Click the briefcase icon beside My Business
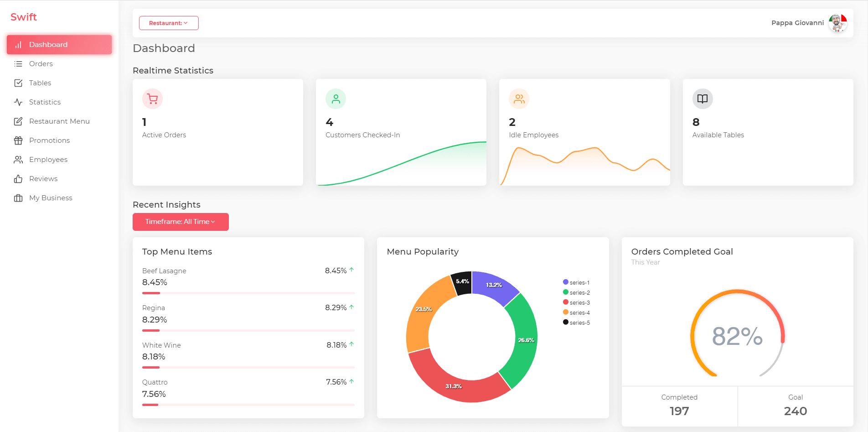The height and width of the screenshot is (432, 868). pos(18,198)
